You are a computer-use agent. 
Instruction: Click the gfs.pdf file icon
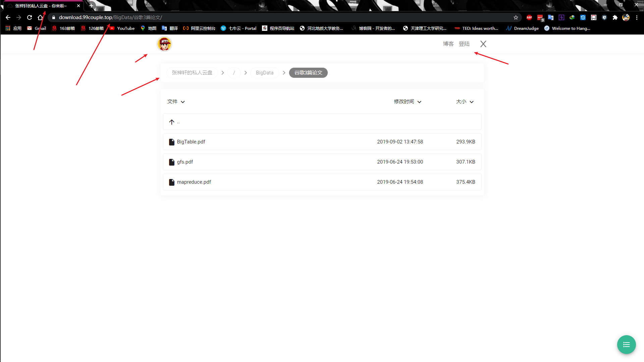coord(172,162)
